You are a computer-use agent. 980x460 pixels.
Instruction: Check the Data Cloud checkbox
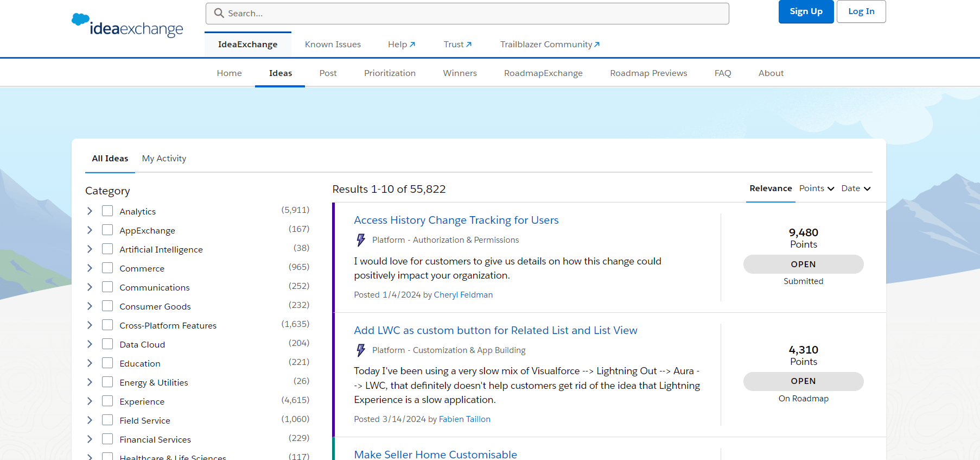point(107,344)
